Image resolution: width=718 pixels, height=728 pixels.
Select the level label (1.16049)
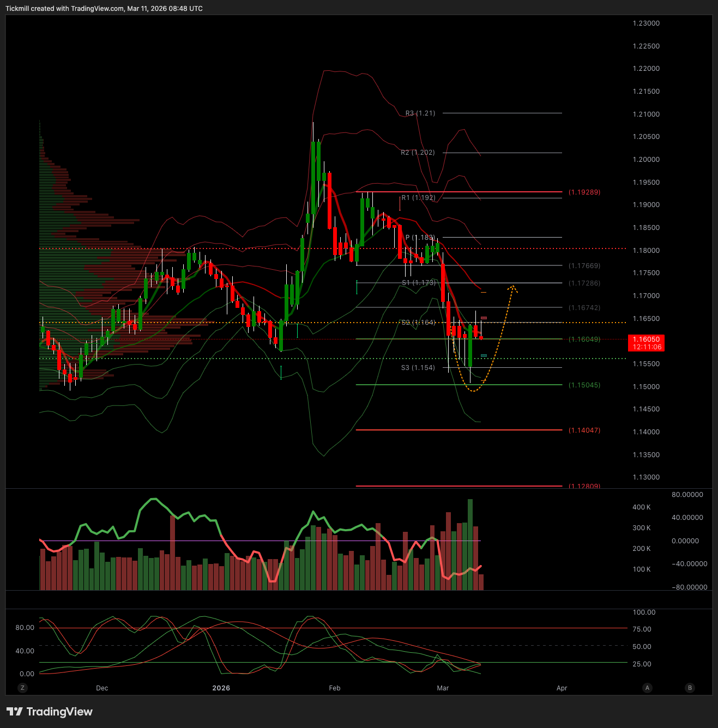coord(584,339)
